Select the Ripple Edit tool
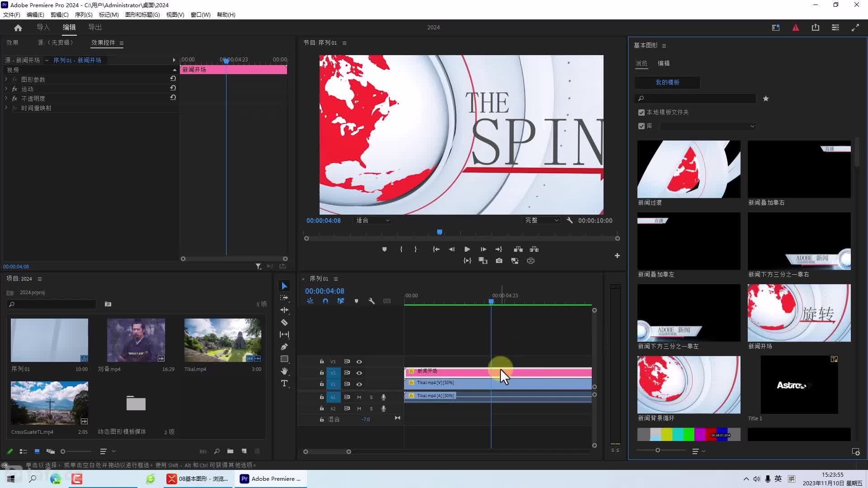Viewport: 868px width, 488px height. point(284,310)
